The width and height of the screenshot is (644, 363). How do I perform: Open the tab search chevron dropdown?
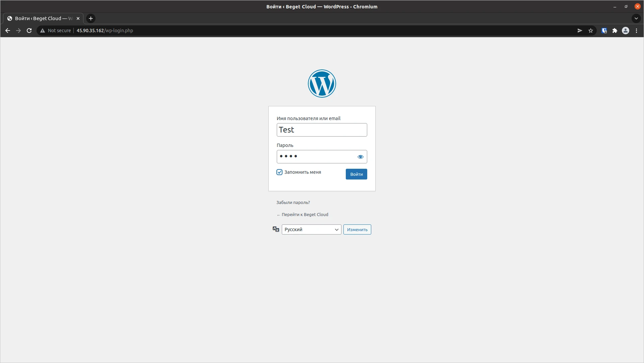click(x=636, y=18)
